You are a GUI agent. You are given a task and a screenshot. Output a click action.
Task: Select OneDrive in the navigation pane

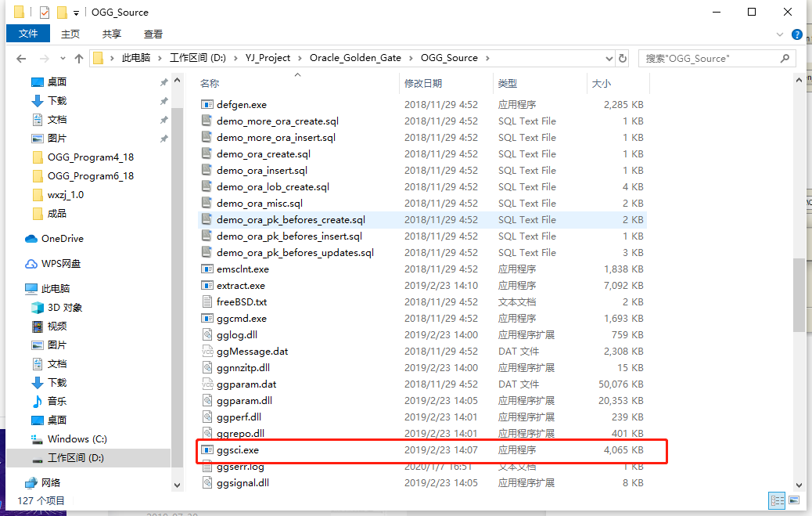62,239
